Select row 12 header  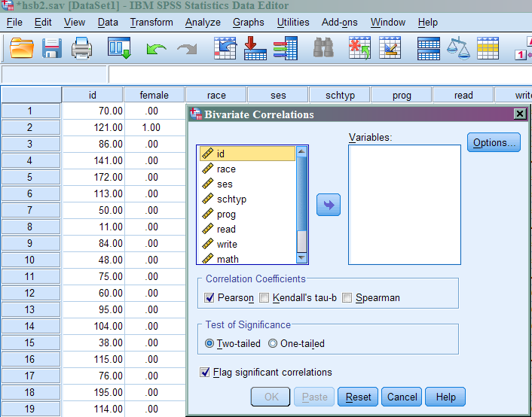point(31,293)
